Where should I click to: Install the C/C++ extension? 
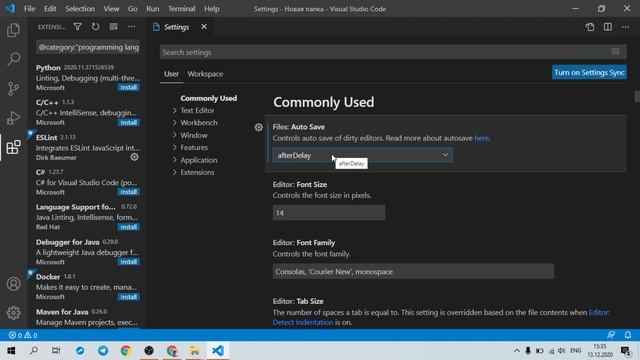tap(129, 122)
